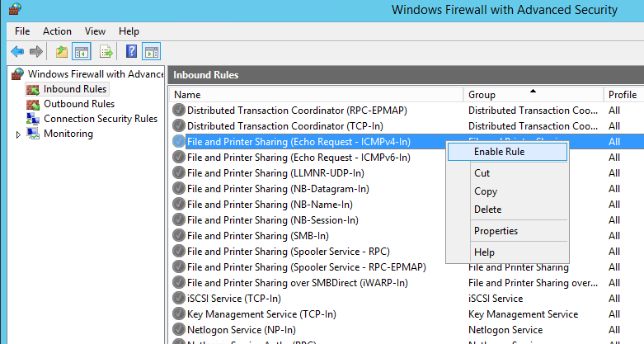644x344 pixels.
Task: Click the Up one level folder icon
Action: click(62, 52)
